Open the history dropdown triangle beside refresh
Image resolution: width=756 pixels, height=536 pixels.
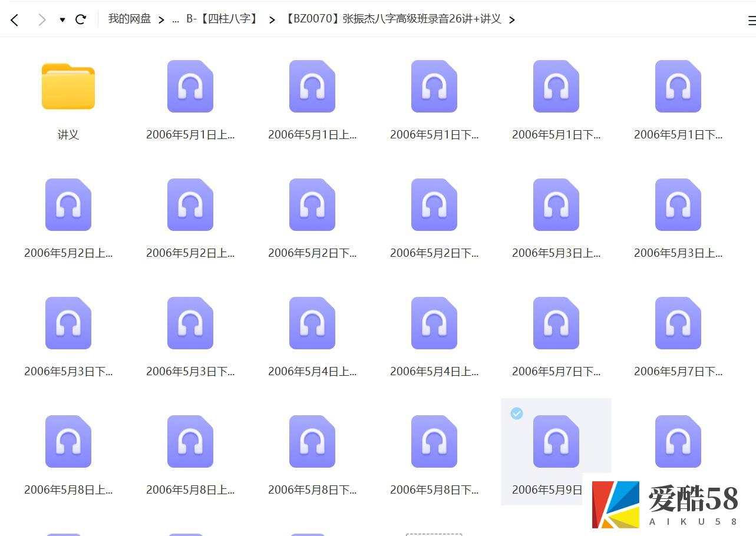(62, 20)
